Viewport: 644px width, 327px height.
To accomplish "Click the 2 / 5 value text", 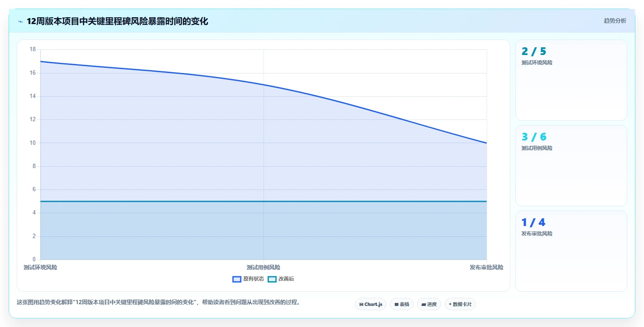I will (534, 52).
